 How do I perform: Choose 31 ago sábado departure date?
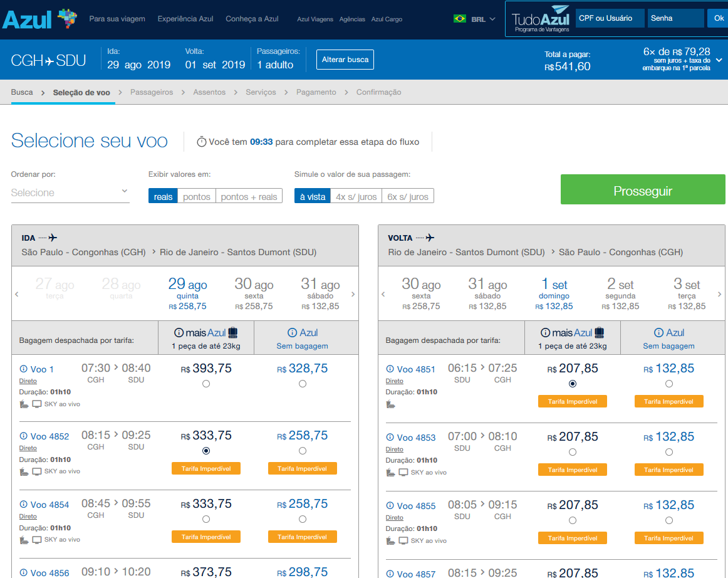[320, 293]
